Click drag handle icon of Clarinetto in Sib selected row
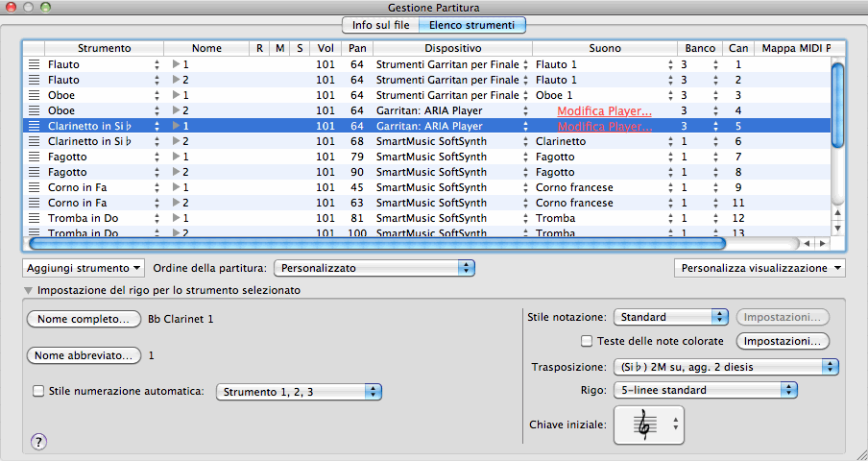Screen dimensions: 868x461 (x=34, y=126)
